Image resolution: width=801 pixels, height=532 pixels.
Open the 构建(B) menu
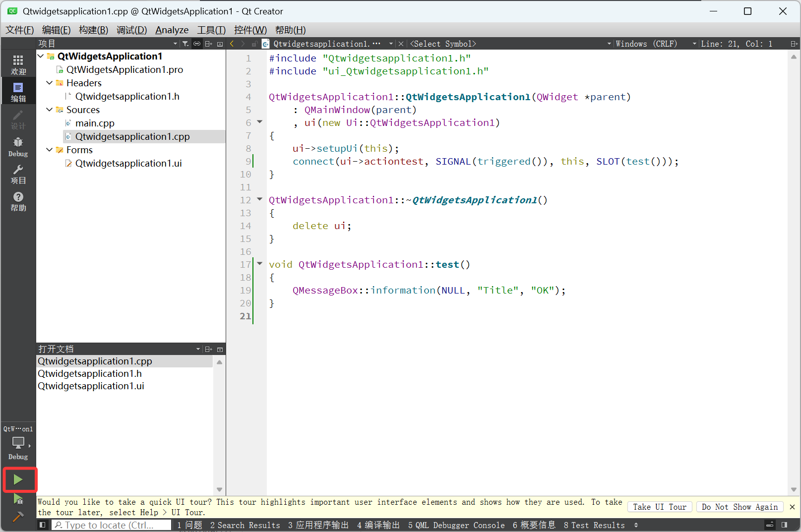[94, 30]
